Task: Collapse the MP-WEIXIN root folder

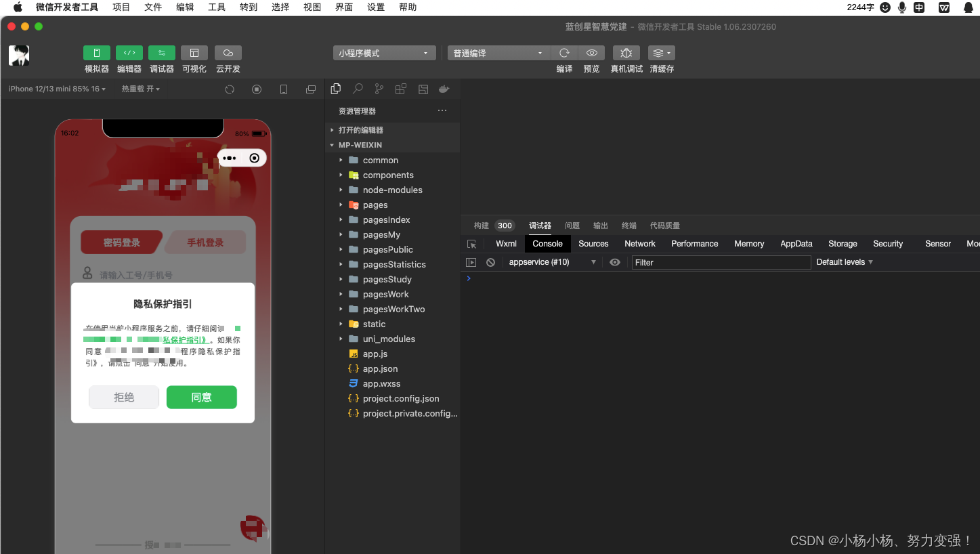Action: (x=392, y=145)
